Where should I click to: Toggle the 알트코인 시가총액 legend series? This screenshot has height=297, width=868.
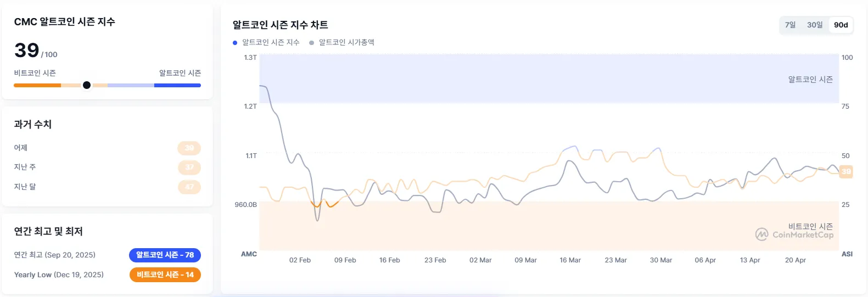coord(346,42)
